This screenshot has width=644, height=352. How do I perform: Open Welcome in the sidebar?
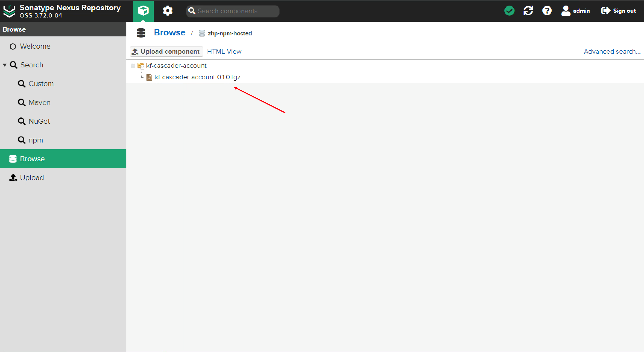point(35,46)
